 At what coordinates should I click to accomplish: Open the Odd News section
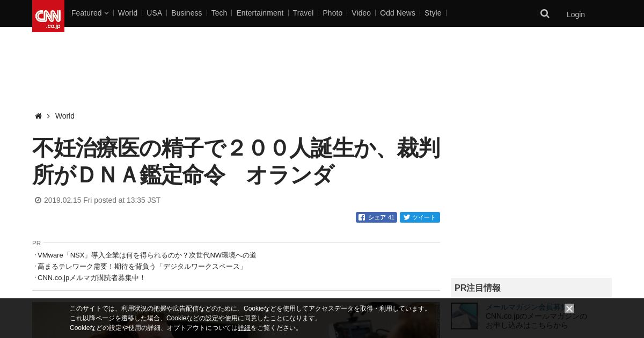[398, 13]
